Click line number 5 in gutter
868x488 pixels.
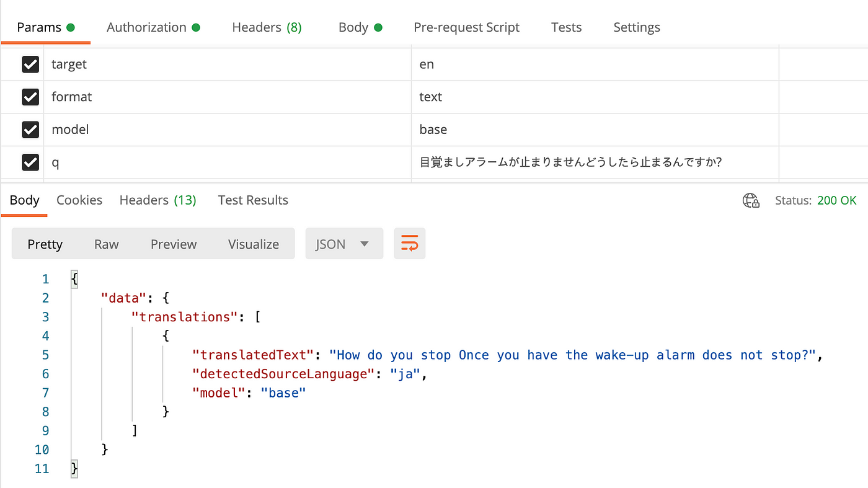45,355
